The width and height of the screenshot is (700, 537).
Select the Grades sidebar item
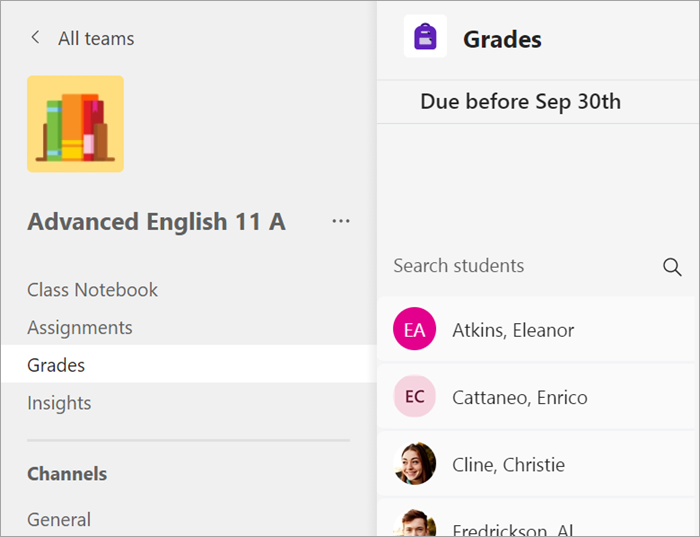coord(56,365)
